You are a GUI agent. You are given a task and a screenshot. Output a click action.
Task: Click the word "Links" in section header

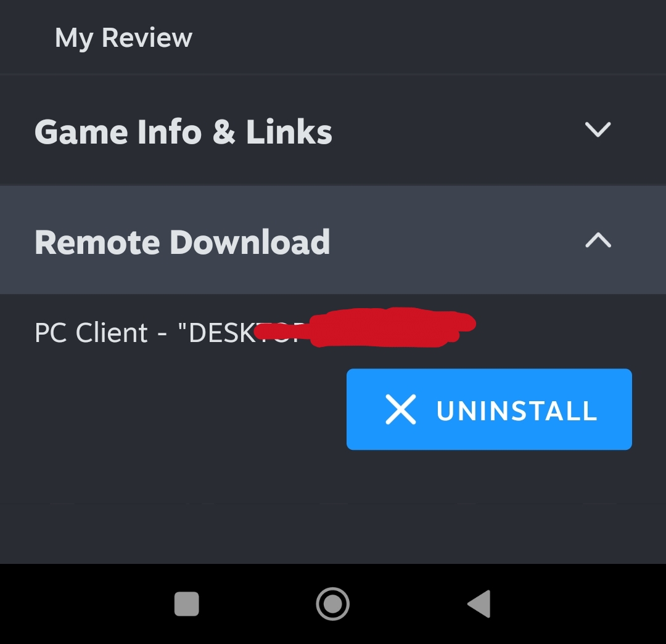tap(289, 132)
